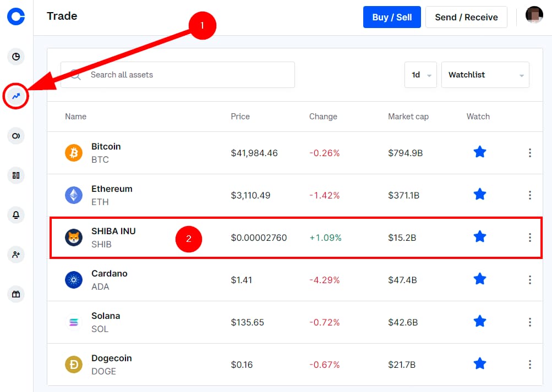This screenshot has width=552, height=392.
Task: Open the gift rewards icon
Action: [x=16, y=294]
